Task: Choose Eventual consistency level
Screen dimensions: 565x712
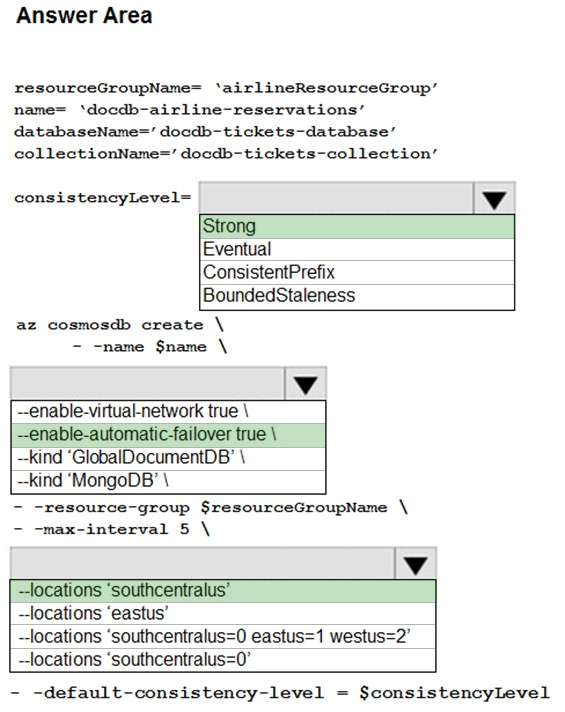Action: tap(357, 249)
